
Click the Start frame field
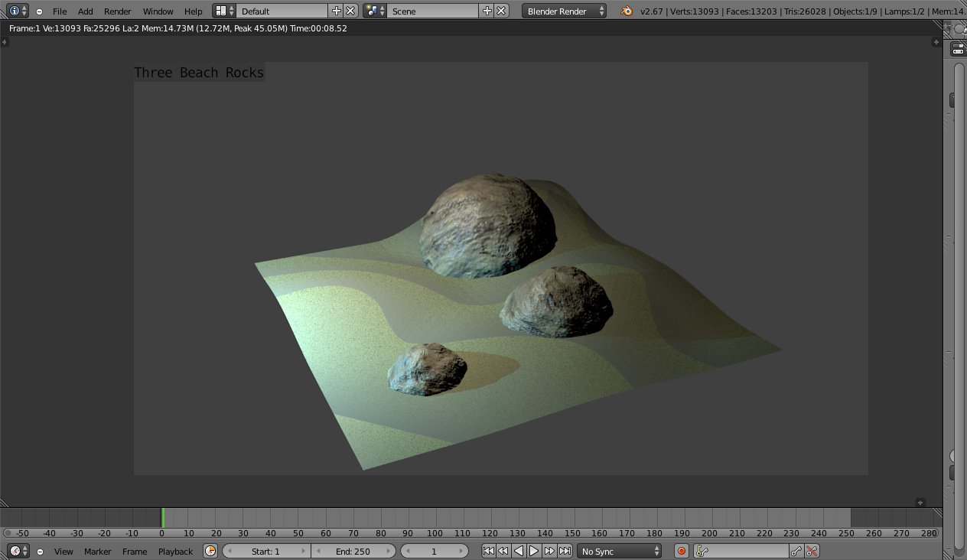(x=266, y=551)
